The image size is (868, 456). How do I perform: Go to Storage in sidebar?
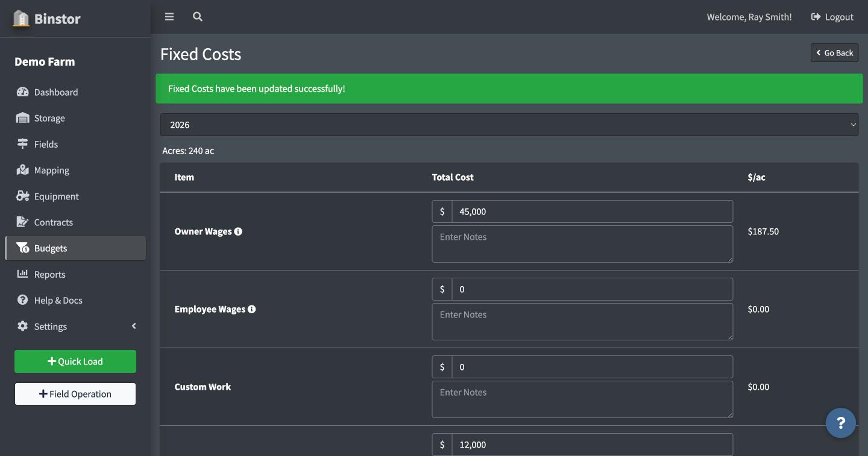75,118
